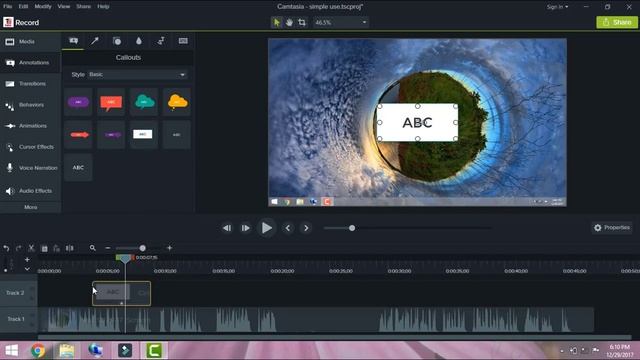Click the Paste icon in timeline toolbar
This screenshot has height=360, width=640.
pos(57,248)
